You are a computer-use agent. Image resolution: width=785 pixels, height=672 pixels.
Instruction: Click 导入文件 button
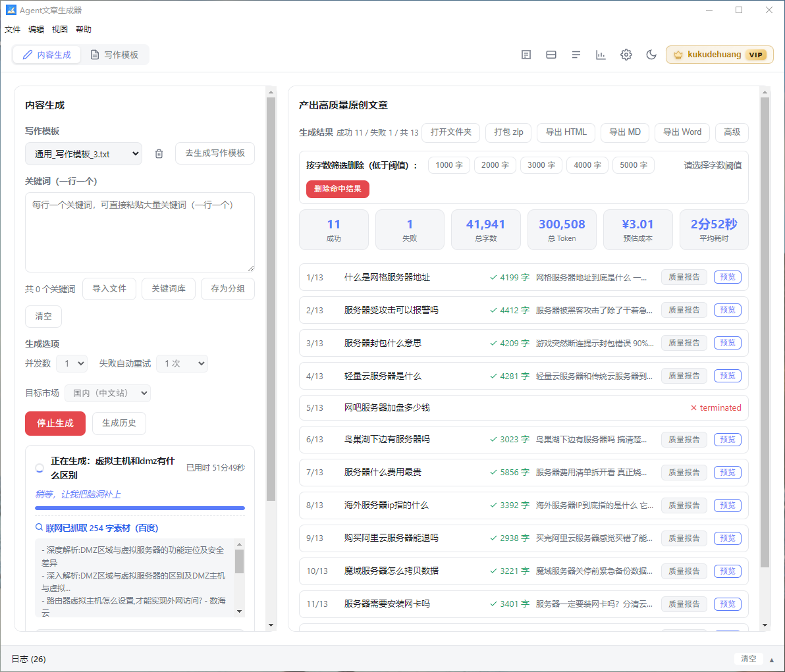109,289
